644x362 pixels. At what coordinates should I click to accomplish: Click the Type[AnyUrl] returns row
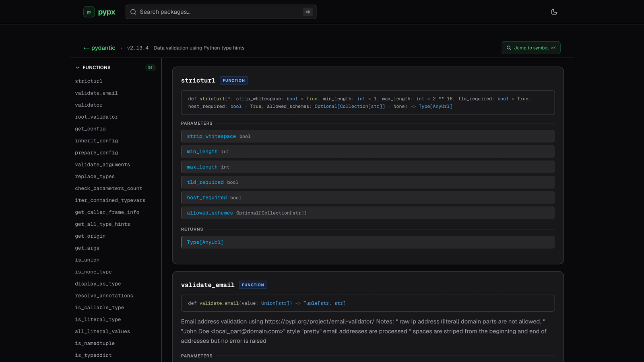coord(368,242)
